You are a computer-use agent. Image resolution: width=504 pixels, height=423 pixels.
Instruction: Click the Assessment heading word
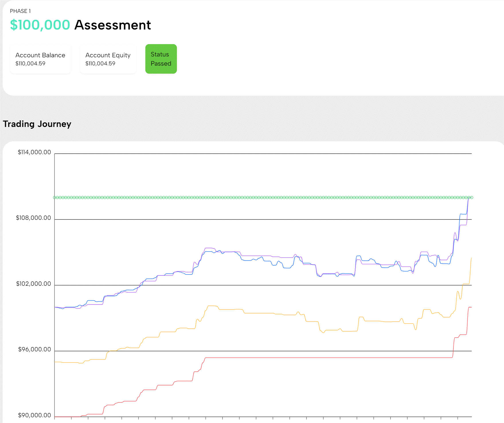(x=112, y=25)
